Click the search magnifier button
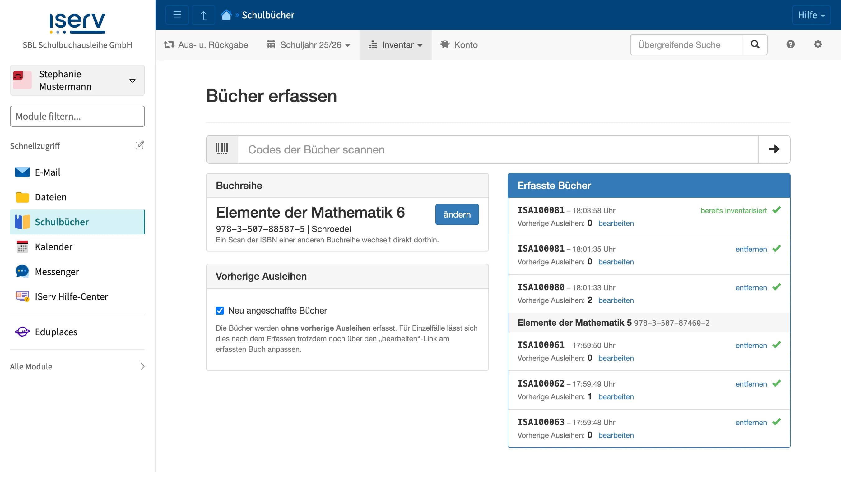The width and height of the screenshot is (841, 504). (755, 44)
